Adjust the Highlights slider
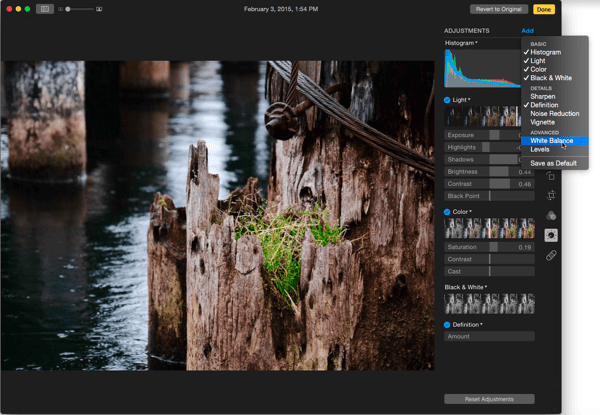 point(483,147)
